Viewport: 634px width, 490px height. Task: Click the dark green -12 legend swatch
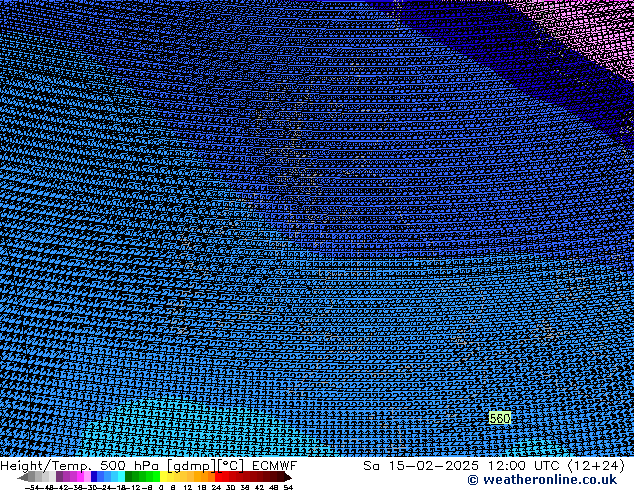(129, 476)
